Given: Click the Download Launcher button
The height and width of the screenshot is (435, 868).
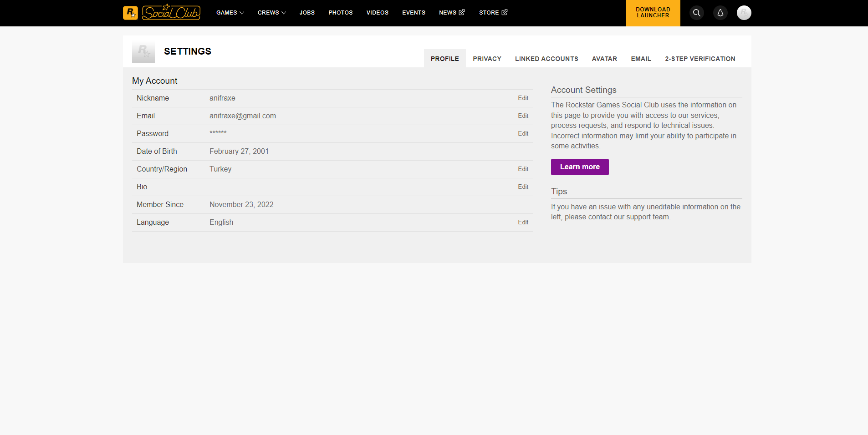Looking at the screenshot, I should 653,13.
